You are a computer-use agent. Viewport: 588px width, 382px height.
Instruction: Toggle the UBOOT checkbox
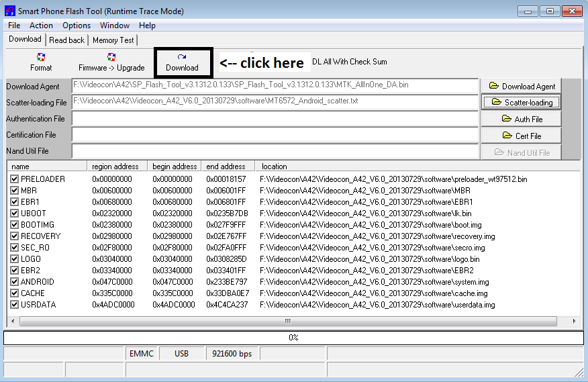tap(14, 213)
